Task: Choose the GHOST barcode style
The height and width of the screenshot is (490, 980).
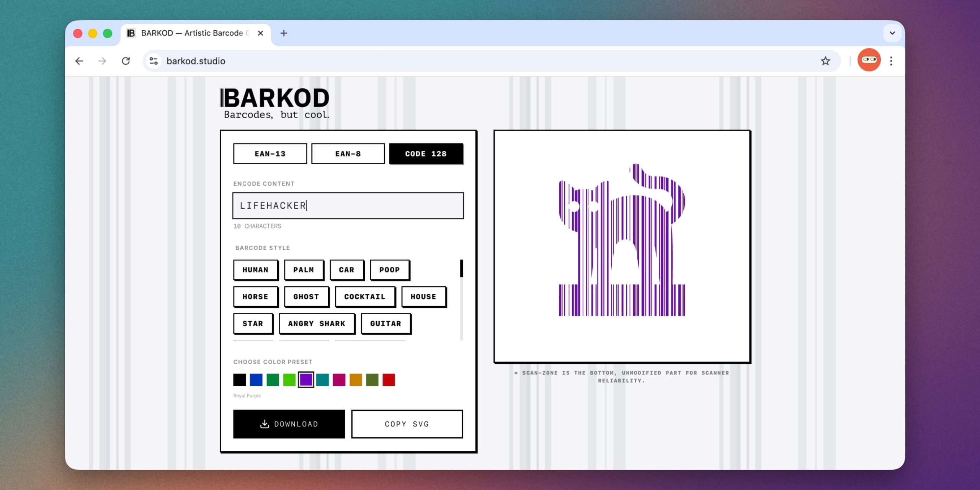Action: coord(306,297)
